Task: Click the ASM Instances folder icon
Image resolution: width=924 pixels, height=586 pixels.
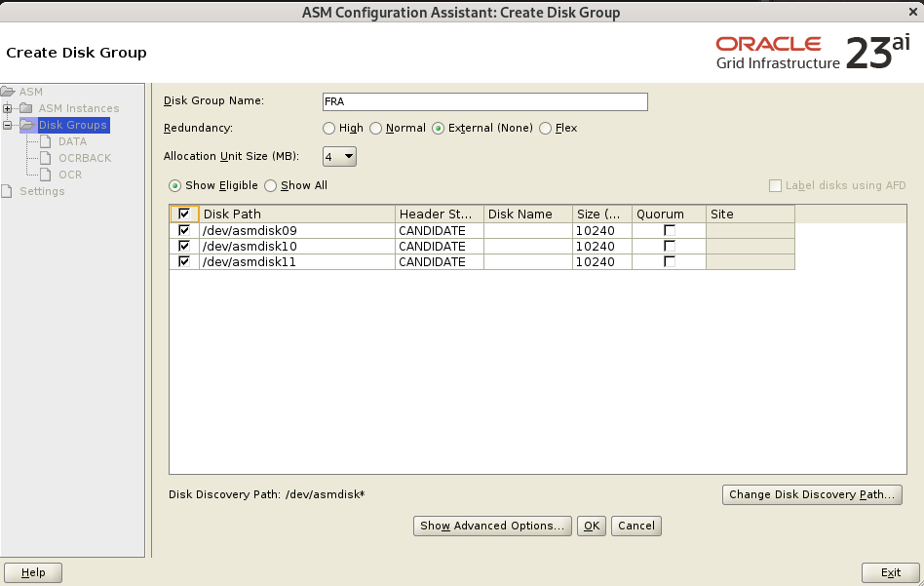Action: point(26,108)
